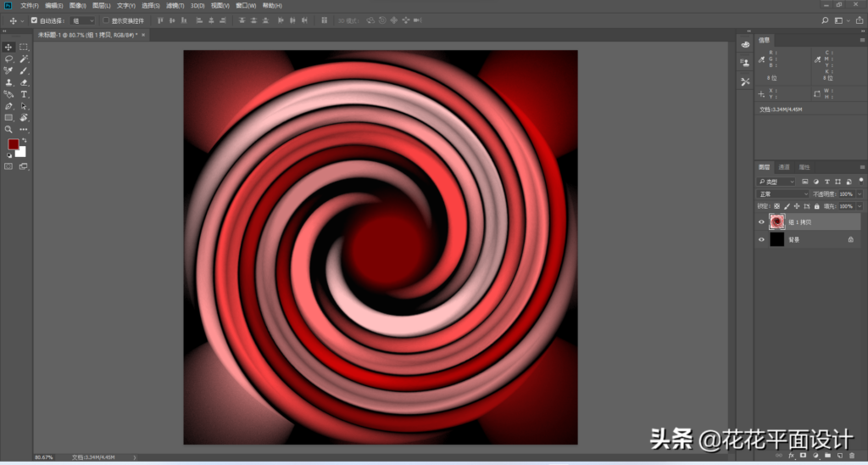Toggle Quick Mask mode

tap(8, 166)
